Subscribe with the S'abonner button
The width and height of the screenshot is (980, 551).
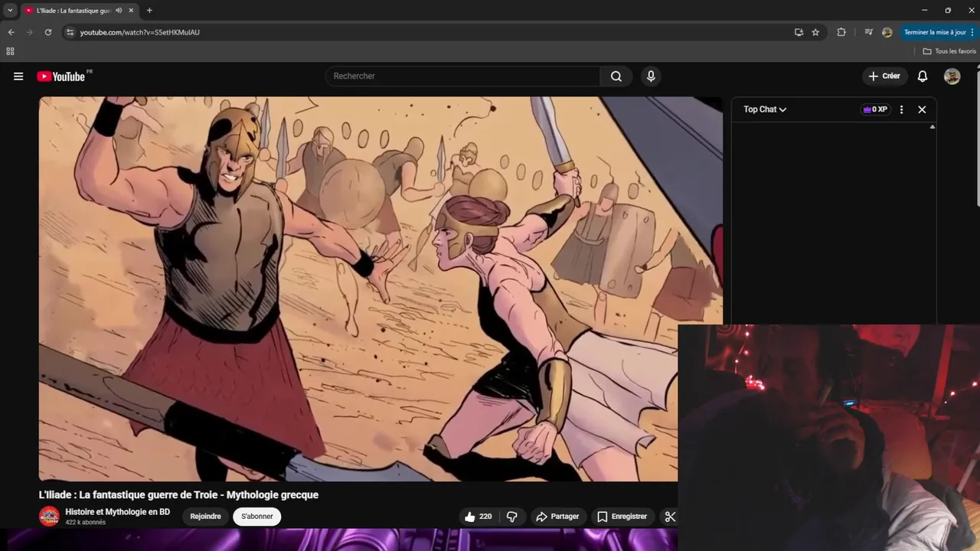pyautogui.click(x=257, y=517)
